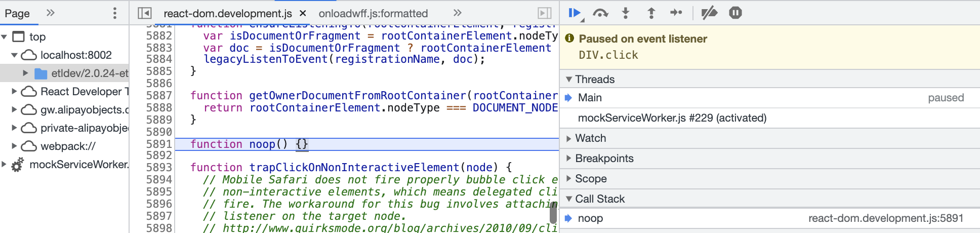The width and height of the screenshot is (980, 233).
Task: Expand the Watch section
Action: coord(569,138)
